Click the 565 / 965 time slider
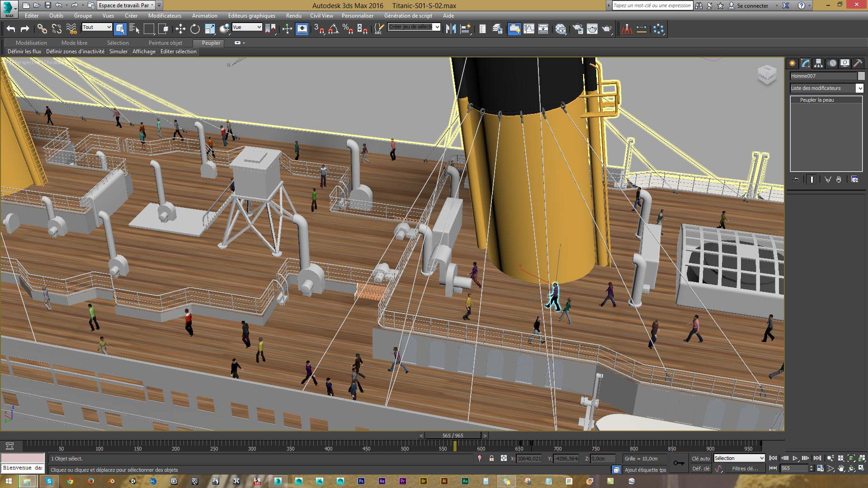This screenshot has width=868, height=488. pos(453,436)
